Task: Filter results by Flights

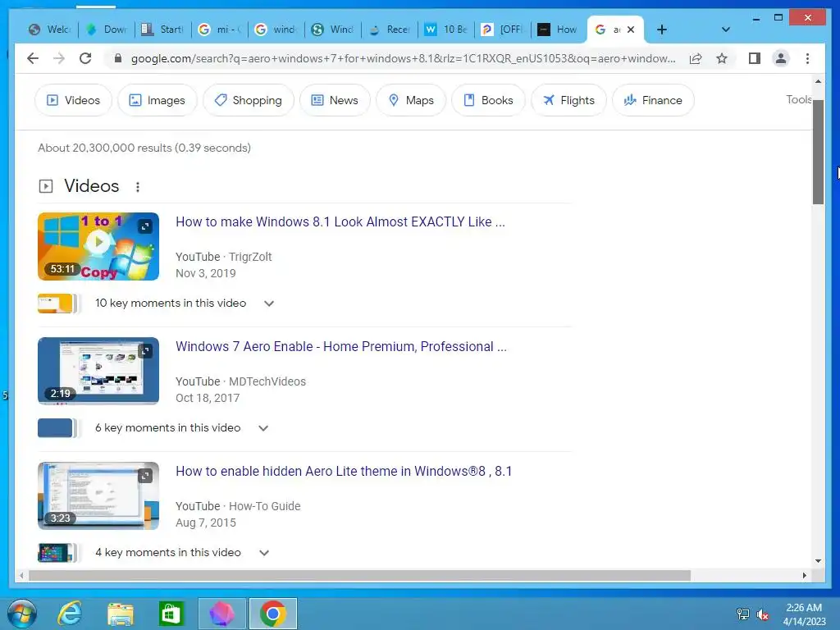Action: pyautogui.click(x=568, y=100)
